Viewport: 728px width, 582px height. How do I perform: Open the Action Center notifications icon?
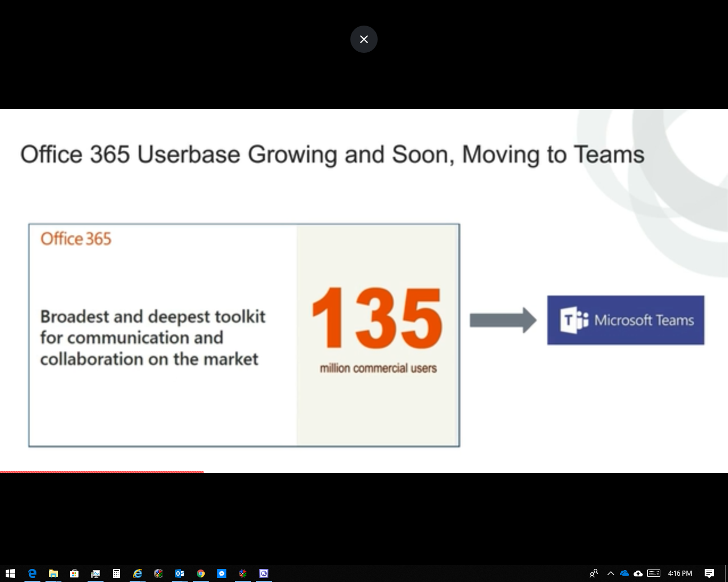(709, 573)
